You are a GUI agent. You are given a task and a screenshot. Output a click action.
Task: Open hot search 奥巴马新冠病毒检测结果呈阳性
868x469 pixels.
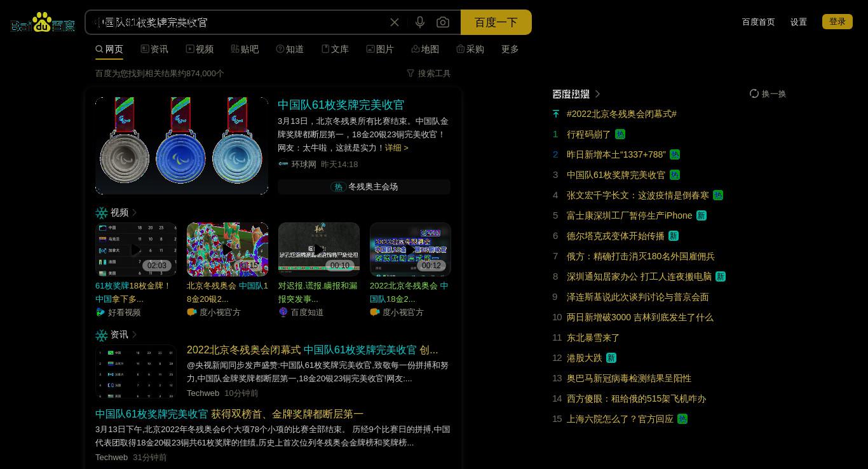629,378
